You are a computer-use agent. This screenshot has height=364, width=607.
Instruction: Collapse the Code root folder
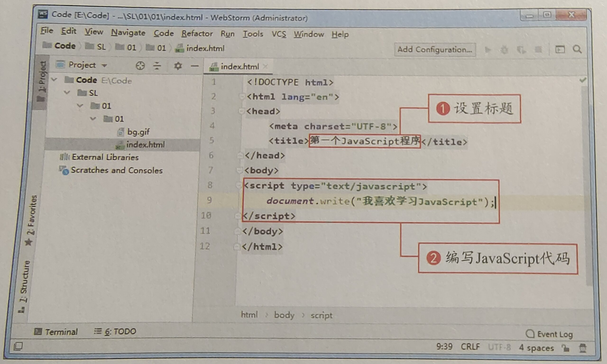(54, 79)
